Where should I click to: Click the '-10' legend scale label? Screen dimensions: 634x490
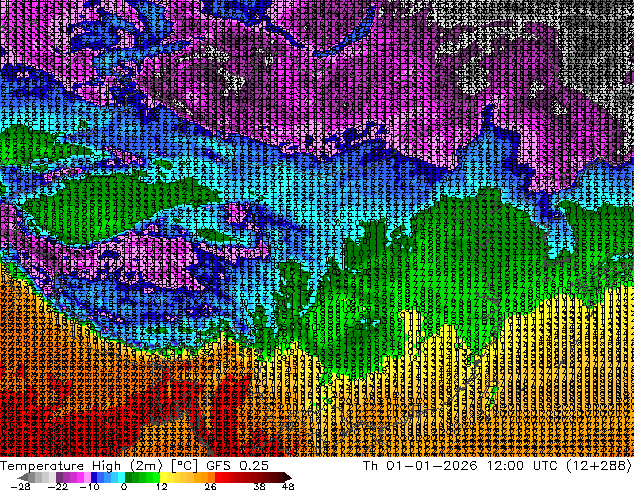tap(89, 486)
